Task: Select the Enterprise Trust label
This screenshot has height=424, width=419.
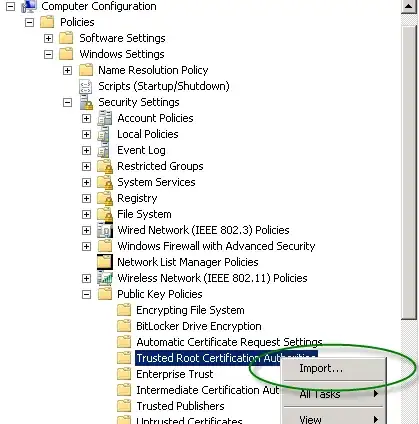Action: (175, 374)
